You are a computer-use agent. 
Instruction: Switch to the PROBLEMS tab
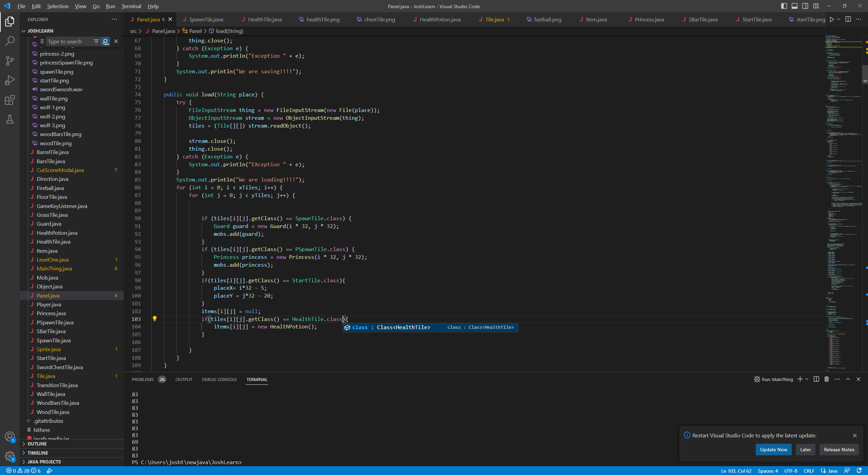(143, 379)
